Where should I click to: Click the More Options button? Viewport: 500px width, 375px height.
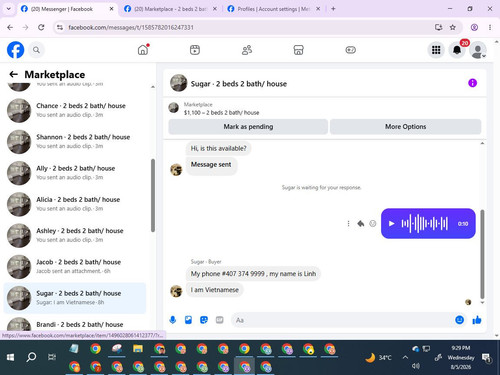click(405, 127)
